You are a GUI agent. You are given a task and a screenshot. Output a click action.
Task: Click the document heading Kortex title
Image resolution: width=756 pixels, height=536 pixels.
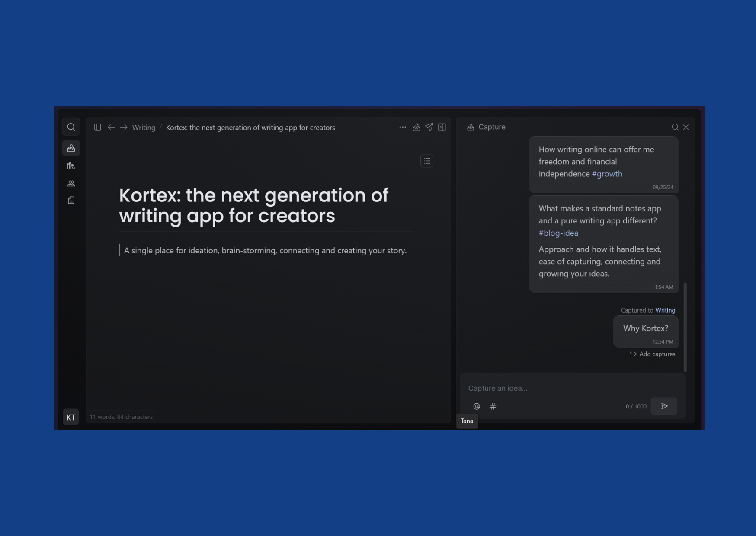click(254, 205)
